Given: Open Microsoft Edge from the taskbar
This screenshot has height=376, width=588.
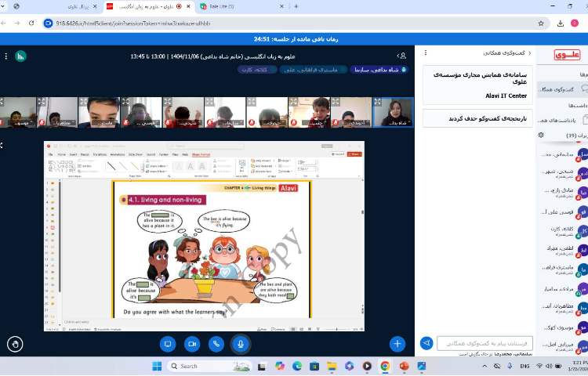Looking at the screenshot, I should (297, 366).
